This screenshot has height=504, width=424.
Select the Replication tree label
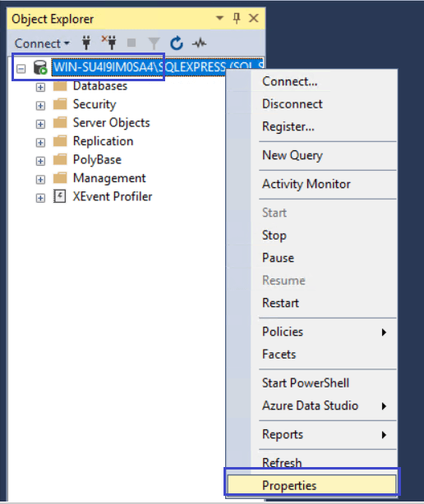coord(103,141)
